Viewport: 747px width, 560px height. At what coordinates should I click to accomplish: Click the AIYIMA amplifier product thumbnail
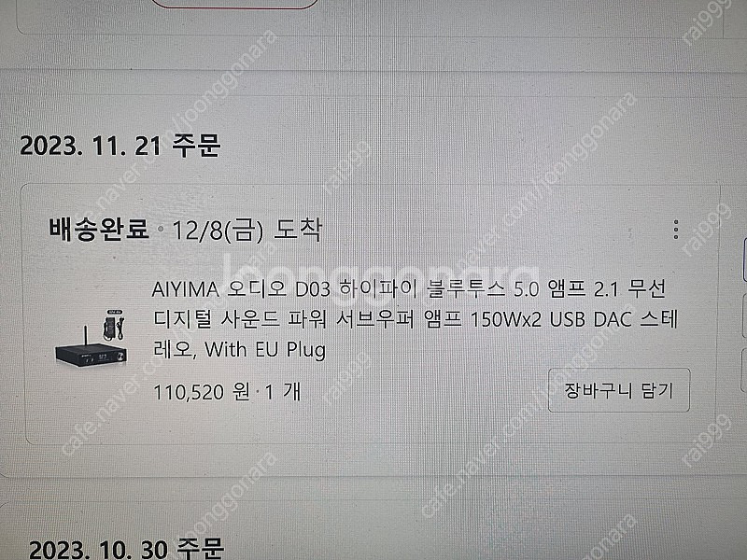[92, 338]
